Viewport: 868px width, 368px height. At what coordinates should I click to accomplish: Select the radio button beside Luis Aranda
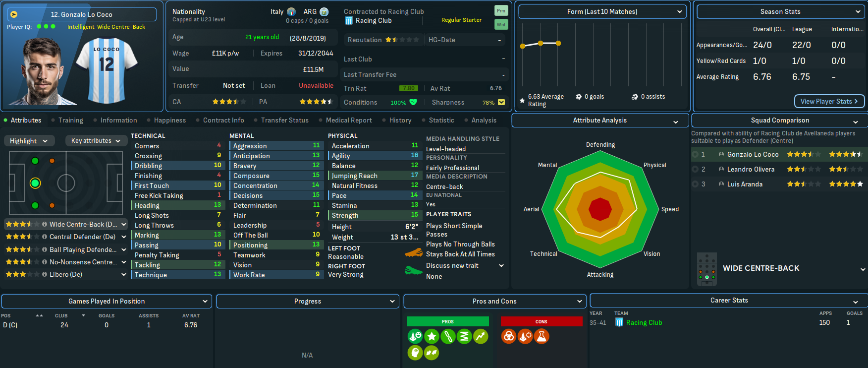point(696,184)
